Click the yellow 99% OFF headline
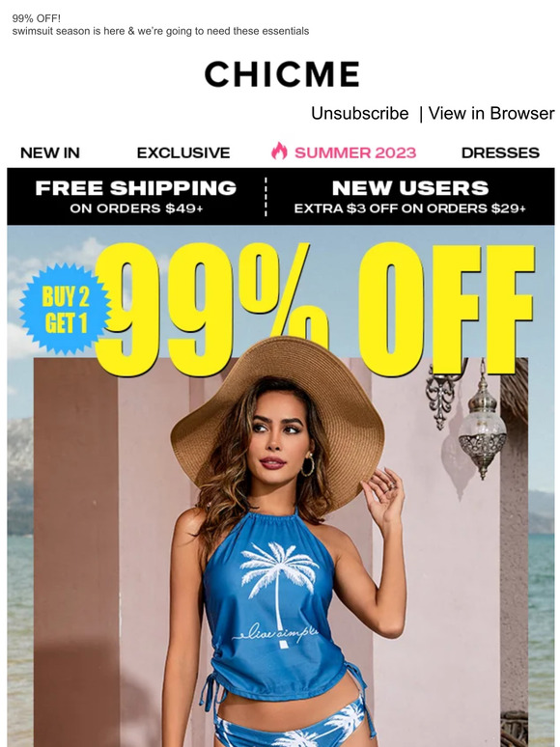 coord(315,309)
